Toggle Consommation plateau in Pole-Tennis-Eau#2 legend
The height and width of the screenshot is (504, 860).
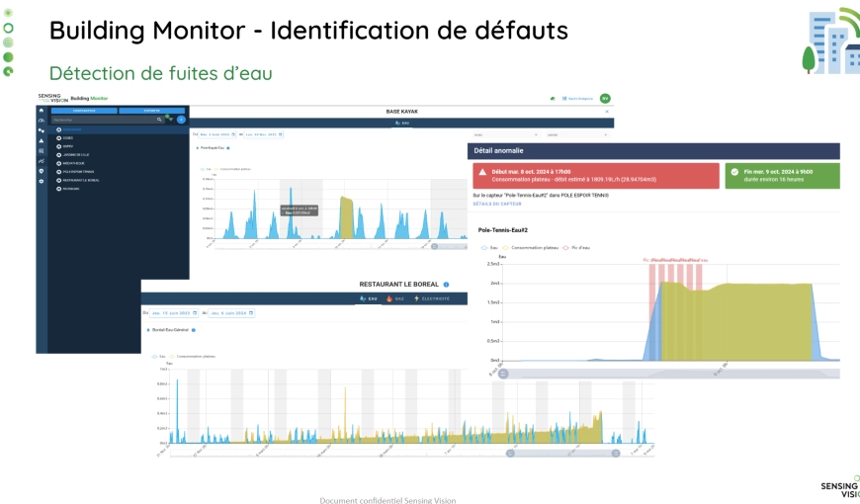pyautogui.click(x=531, y=248)
